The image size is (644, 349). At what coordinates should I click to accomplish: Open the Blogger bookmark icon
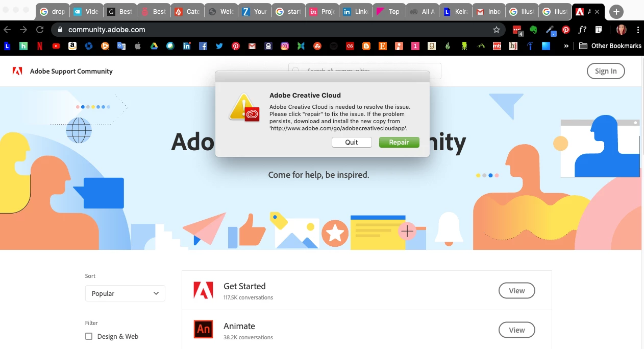366,46
